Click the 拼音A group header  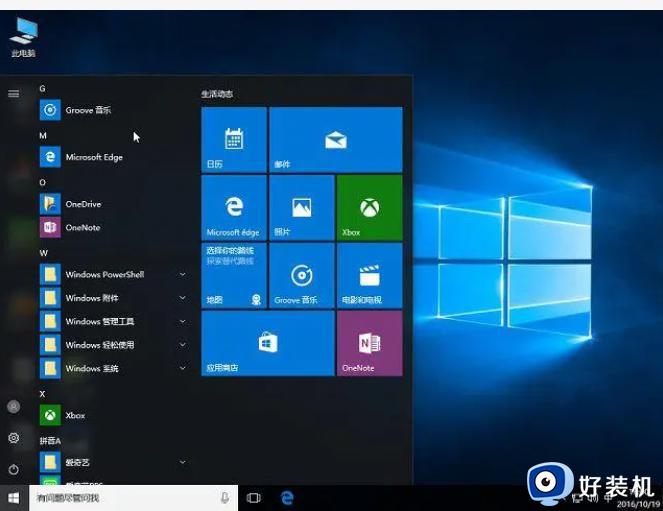coord(50,441)
